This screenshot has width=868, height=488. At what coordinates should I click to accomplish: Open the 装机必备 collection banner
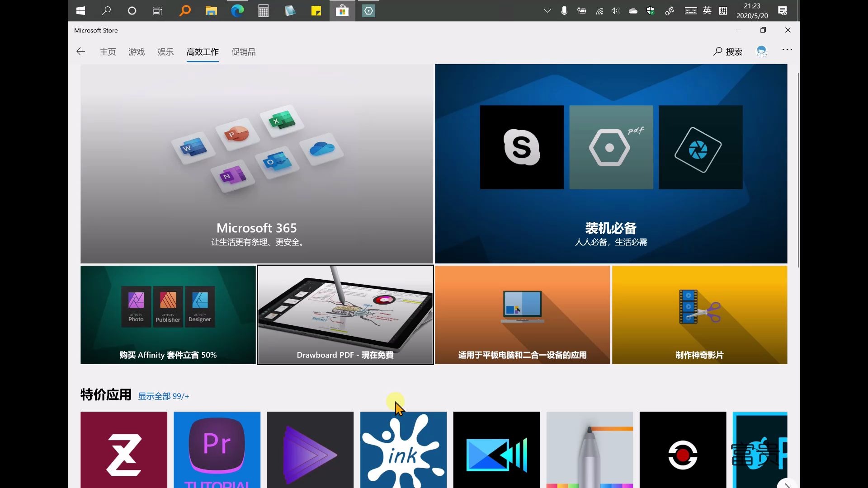611,164
